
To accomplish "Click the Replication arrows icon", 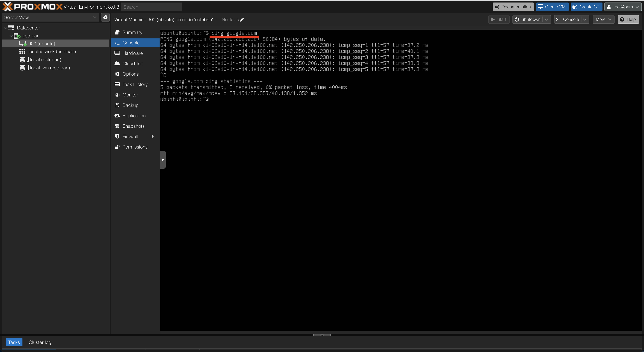I will (117, 116).
